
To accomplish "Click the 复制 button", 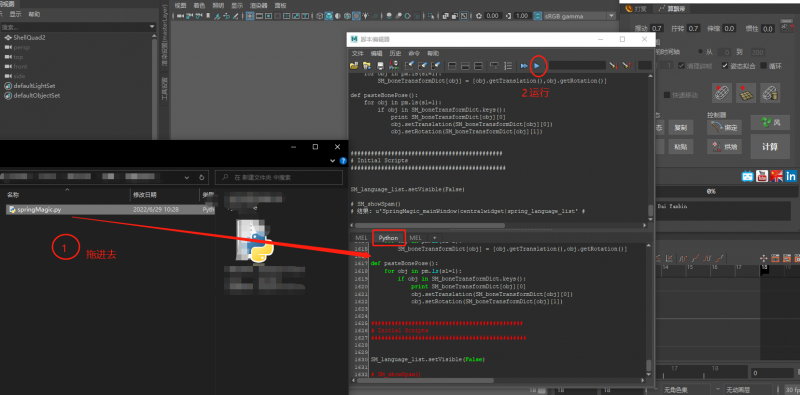I will (x=680, y=127).
